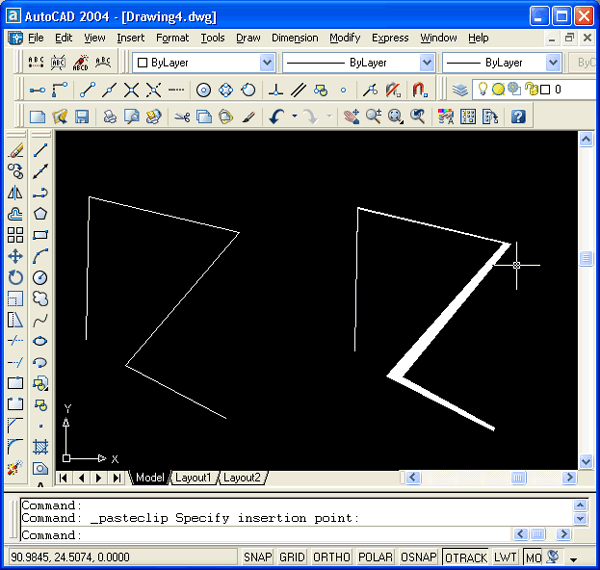Click the LWT lineweight button

[x=506, y=557]
